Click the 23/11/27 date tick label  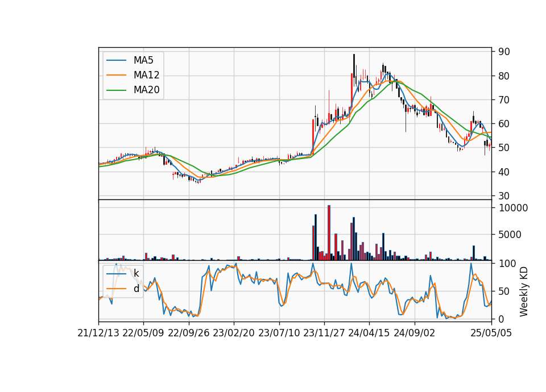click(324, 333)
